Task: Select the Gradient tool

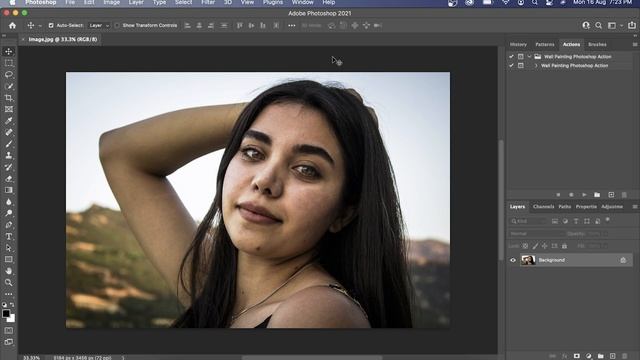Action: click(x=9, y=190)
